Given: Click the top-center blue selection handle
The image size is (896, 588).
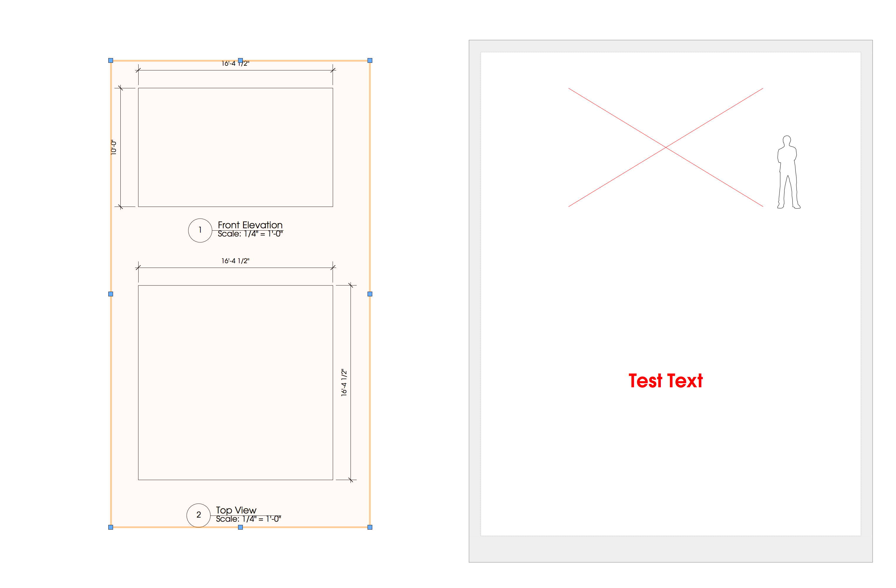Looking at the screenshot, I should coord(240,60).
